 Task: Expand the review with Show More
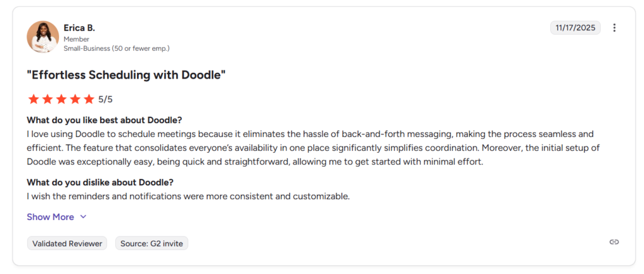tap(50, 217)
